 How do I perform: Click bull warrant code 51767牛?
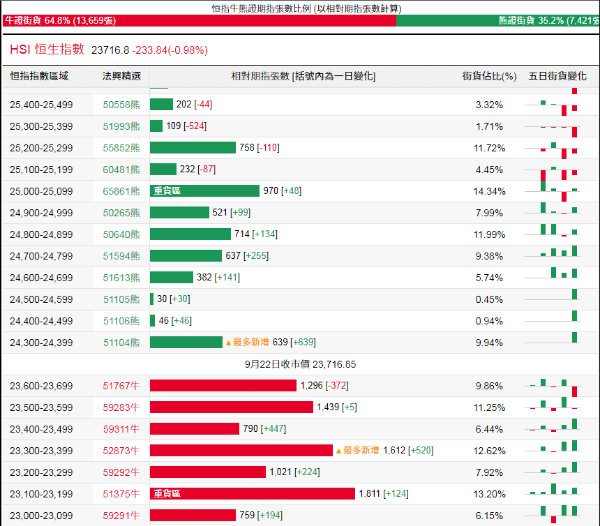[x=121, y=386]
